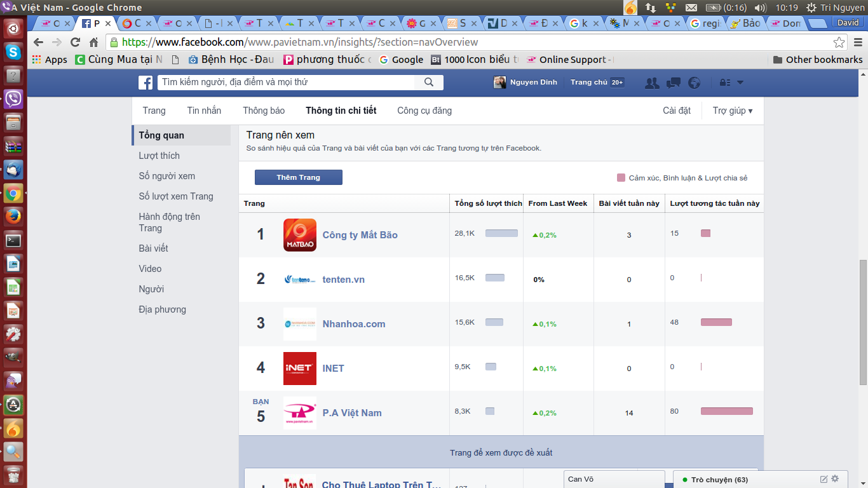This screenshot has height=488, width=868.
Task: Switch to Bảo browser tab
Action: pos(745,23)
